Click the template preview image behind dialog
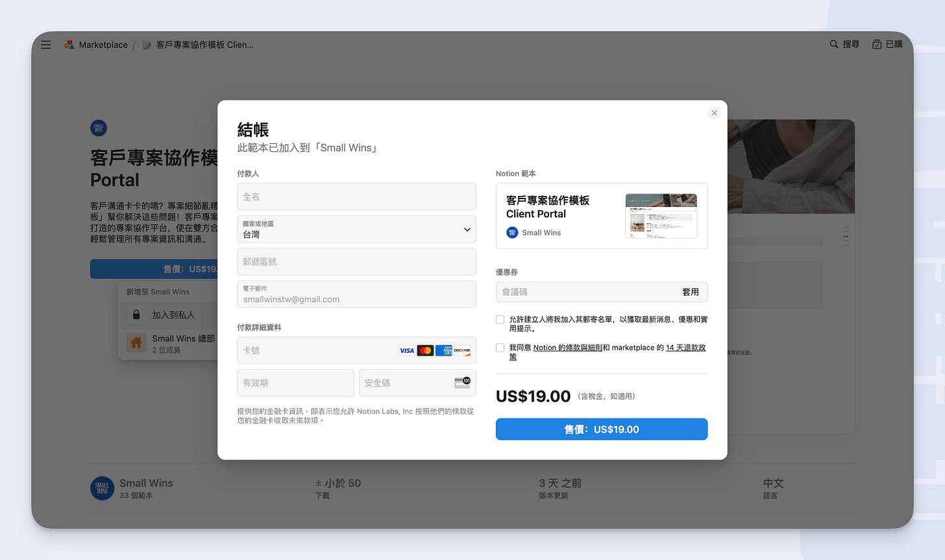The width and height of the screenshot is (945, 560). [x=791, y=166]
